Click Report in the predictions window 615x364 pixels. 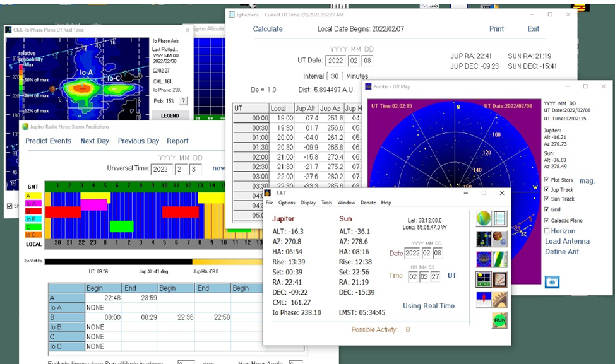pos(177,141)
